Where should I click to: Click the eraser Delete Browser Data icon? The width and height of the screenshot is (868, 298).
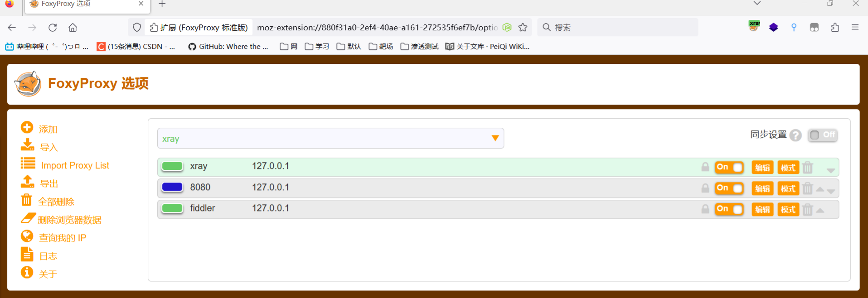(28, 218)
